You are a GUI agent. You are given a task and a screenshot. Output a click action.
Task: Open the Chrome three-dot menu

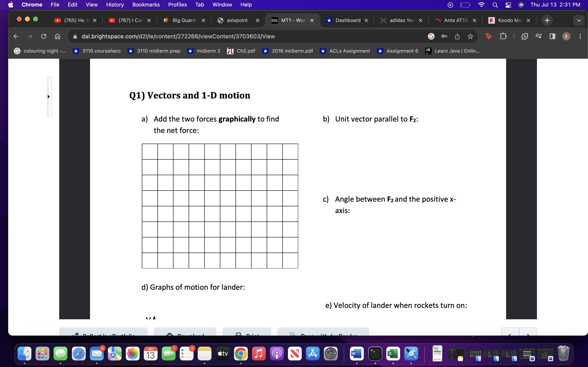point(580,36)
